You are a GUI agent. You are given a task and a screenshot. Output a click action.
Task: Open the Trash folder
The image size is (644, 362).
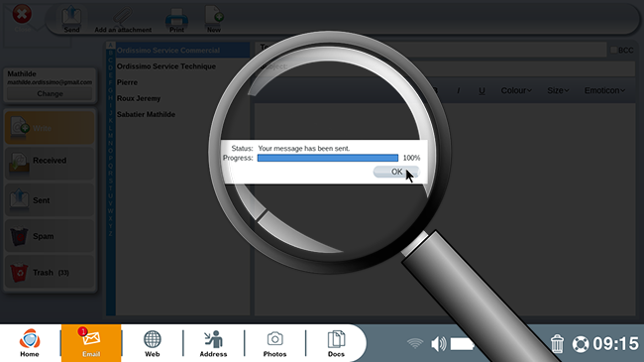[50, 272]
